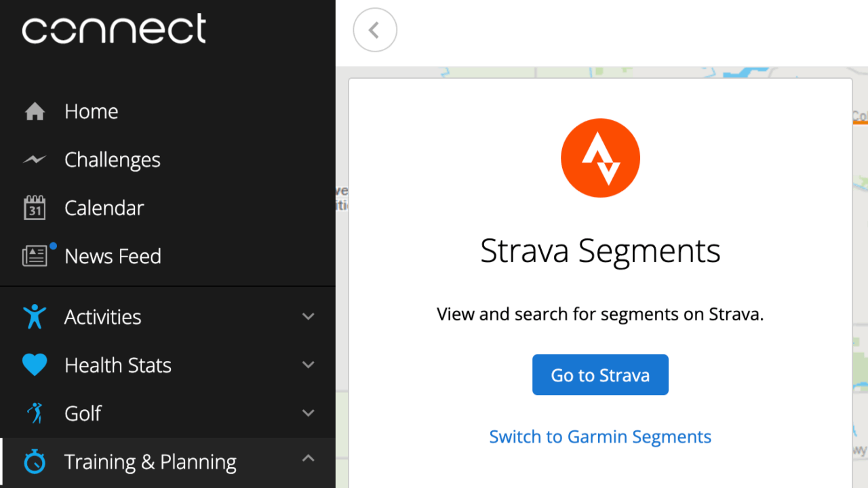Click the orange Strava logo
This screenshot has height=488, width=868.
[x=600, y=157]
